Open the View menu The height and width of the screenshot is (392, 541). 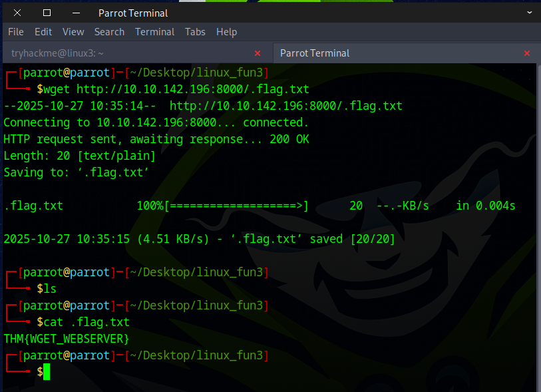(73, 32)
